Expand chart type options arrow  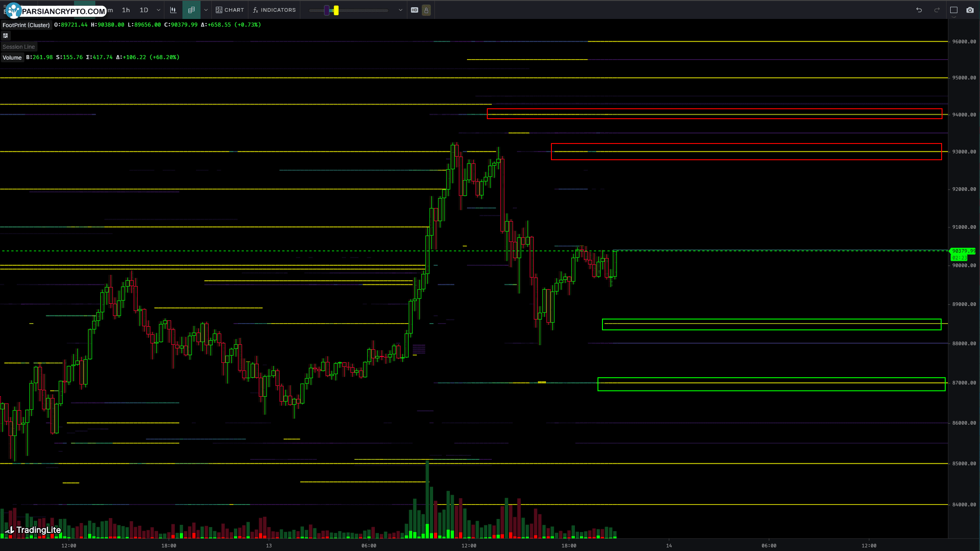coord(206,10)
